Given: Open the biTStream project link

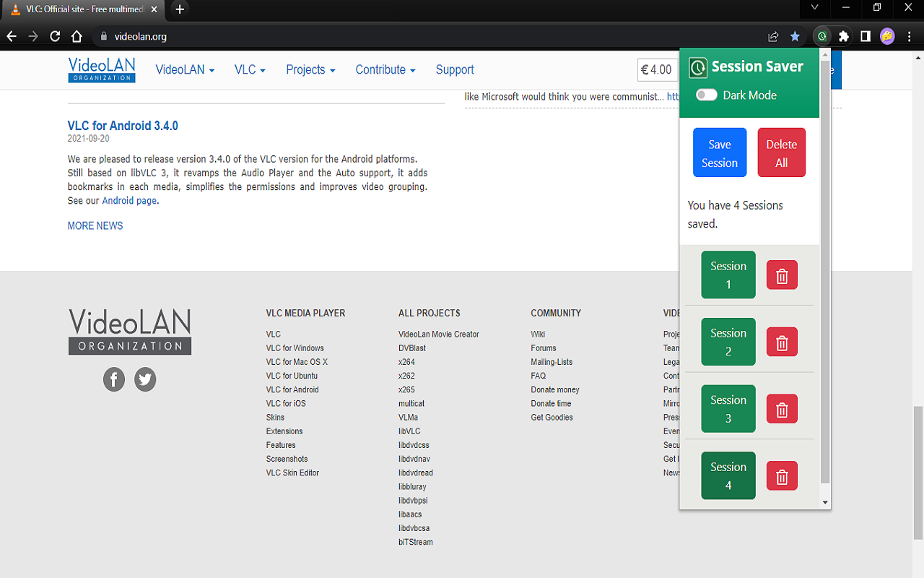Looking at the screenshot, I should [x=416, y=542].
